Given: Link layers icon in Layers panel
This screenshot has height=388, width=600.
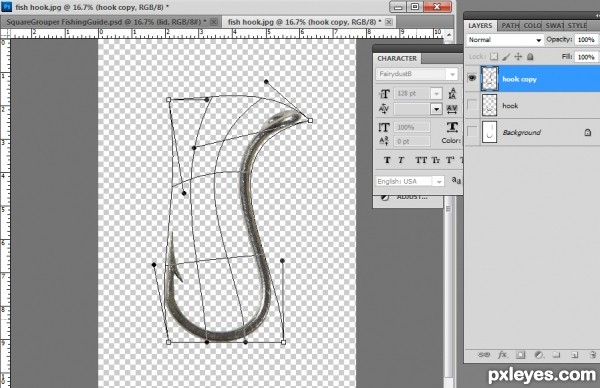Looking at the screenshot, I should point(484,355).
